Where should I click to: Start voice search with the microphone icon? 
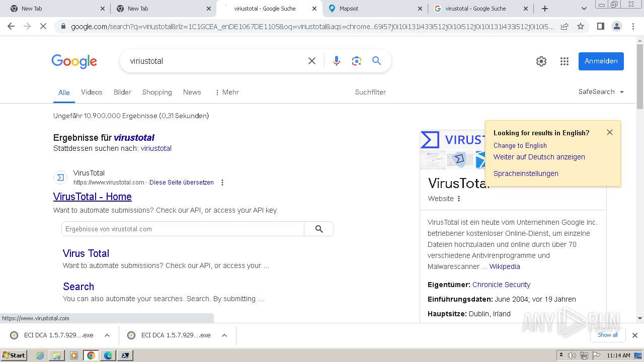coord(337,61)
